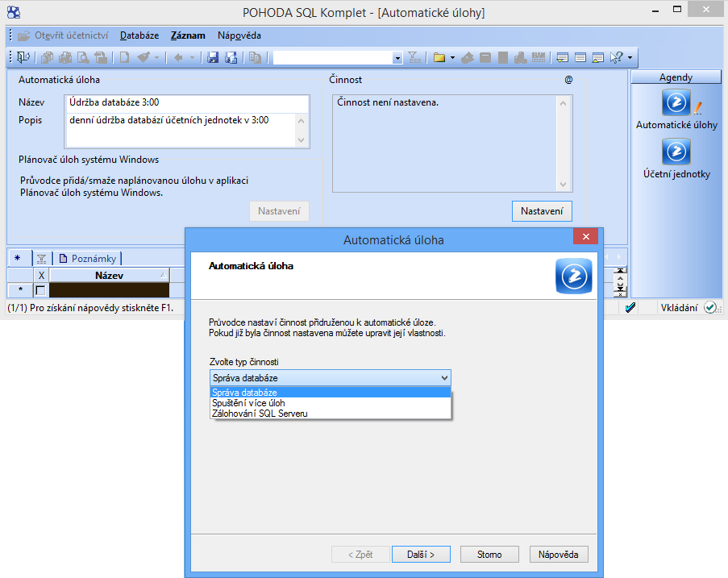Click the Název input field
The height and width of the screenshot is (578, 728).
[x=187, y=102]
